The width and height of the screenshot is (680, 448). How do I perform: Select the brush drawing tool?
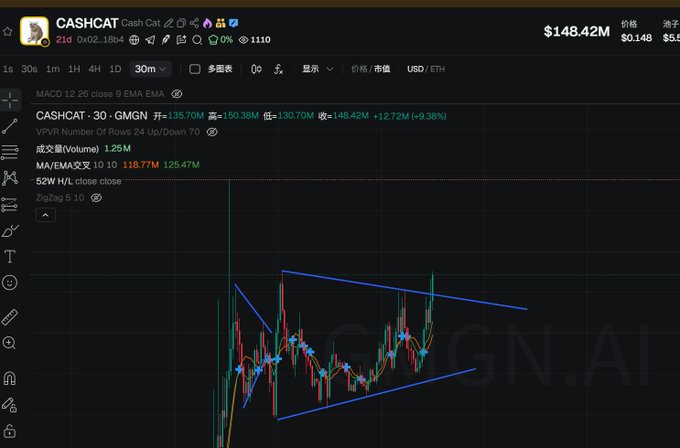pyautogui.click(x=10, y=231)
